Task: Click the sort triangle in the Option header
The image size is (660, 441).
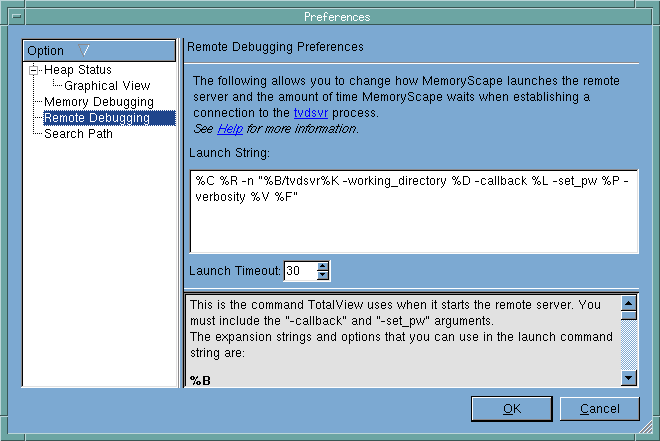Action: pos(83,50)
